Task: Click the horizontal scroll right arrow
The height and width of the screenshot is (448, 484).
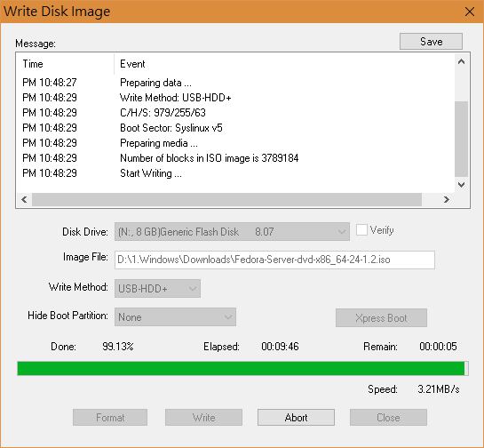Action: click(x=447, y=200)
